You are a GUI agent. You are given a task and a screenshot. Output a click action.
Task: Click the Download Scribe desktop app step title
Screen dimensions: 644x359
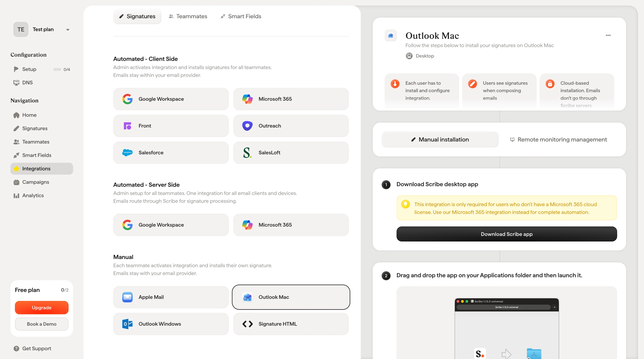tap(437, 184)
